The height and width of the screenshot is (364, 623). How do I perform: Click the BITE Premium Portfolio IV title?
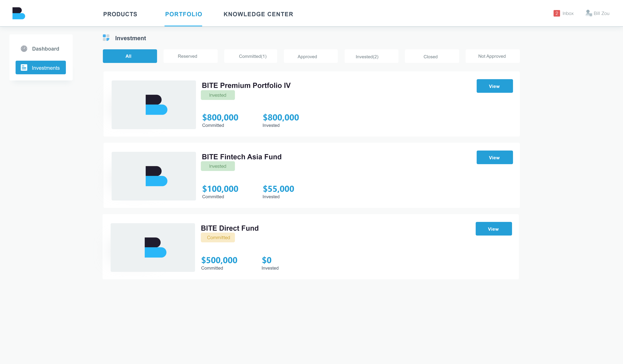246,86
